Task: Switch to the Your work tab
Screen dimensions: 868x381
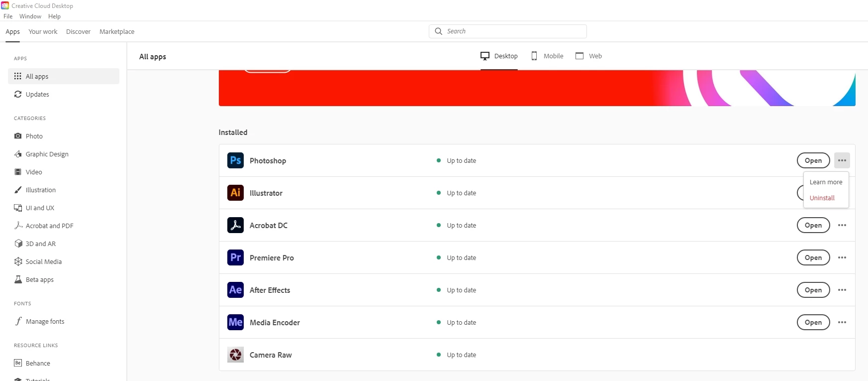Action: pyautogui.click(x=43, y=31)
